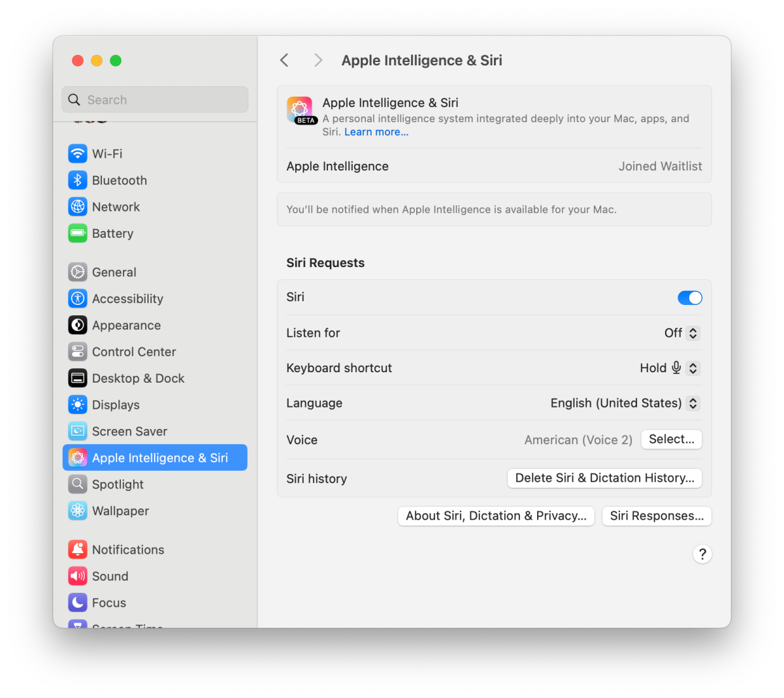Viewport: 784px width, 698px height.
Task: Click the General gear icon
Action: (78, 272)
